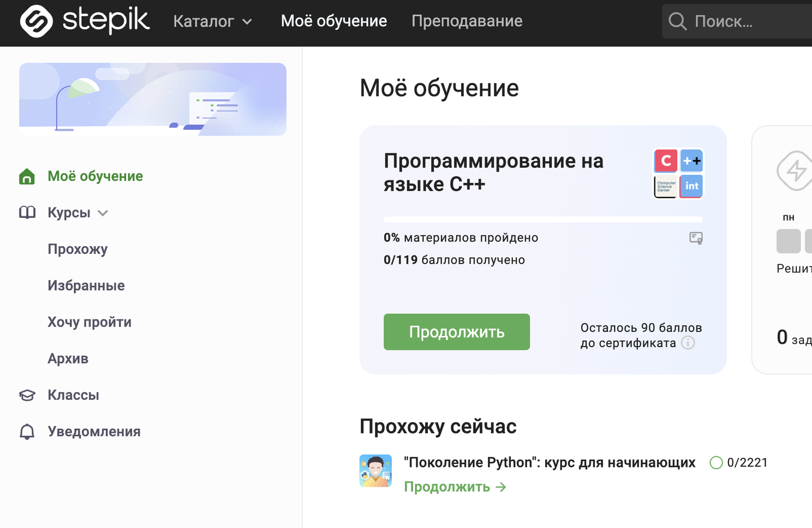Collapse the Курсы section chevron

coord(103,213)
